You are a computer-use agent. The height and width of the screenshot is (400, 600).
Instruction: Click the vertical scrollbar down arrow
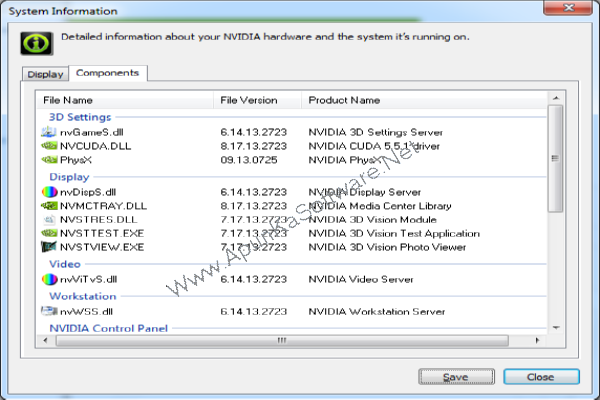pyautogui.click(x=556, y=328)
